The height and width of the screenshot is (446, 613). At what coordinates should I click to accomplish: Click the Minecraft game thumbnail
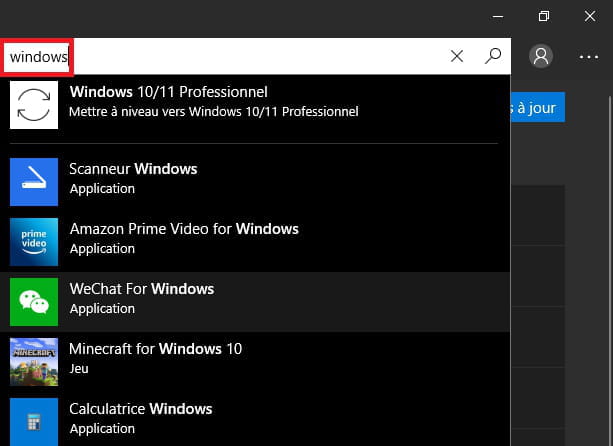point(34,362)
